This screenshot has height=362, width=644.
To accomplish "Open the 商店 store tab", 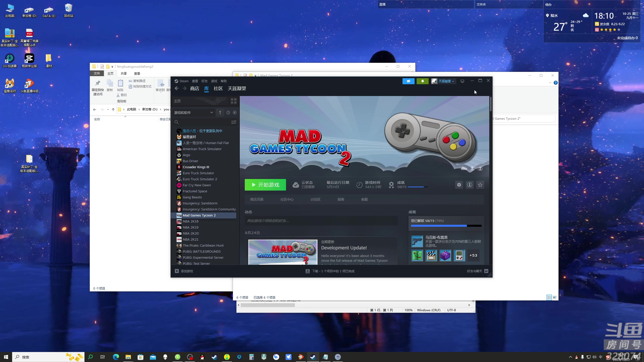I will tap(194, 88).
